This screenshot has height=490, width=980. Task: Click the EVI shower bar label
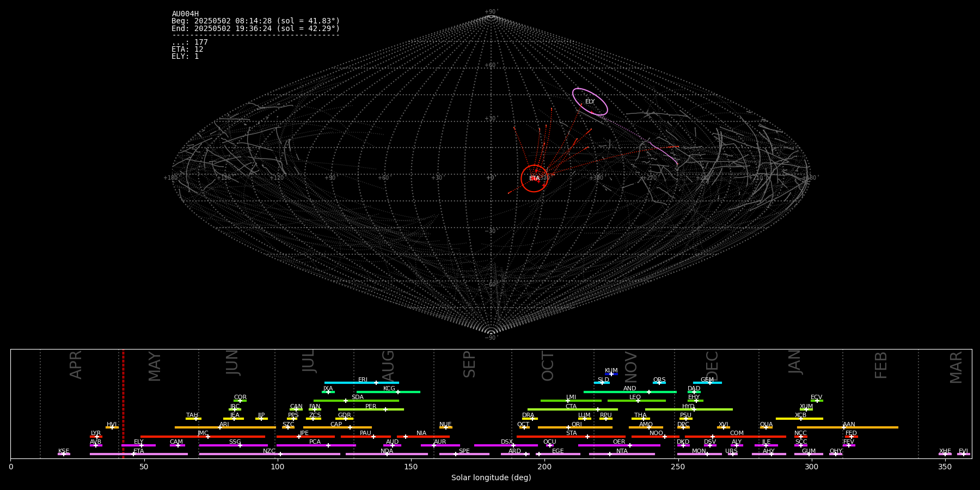click(x=963, y=451)
